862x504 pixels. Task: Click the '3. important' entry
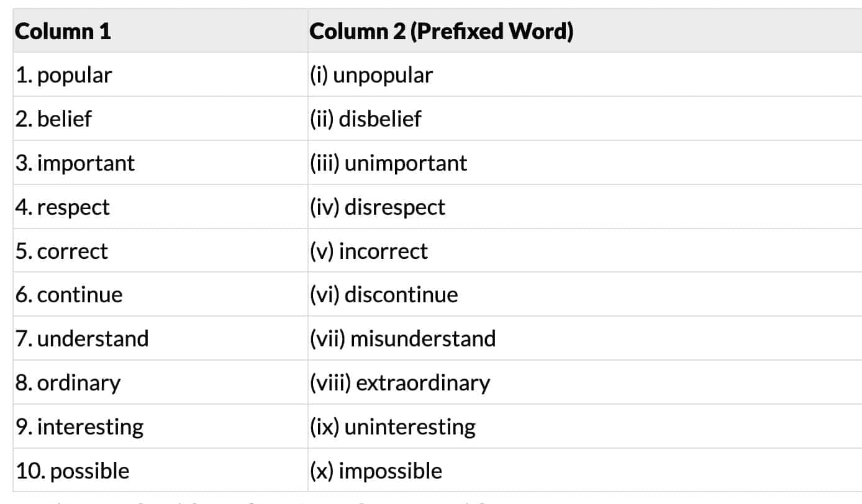75,163
